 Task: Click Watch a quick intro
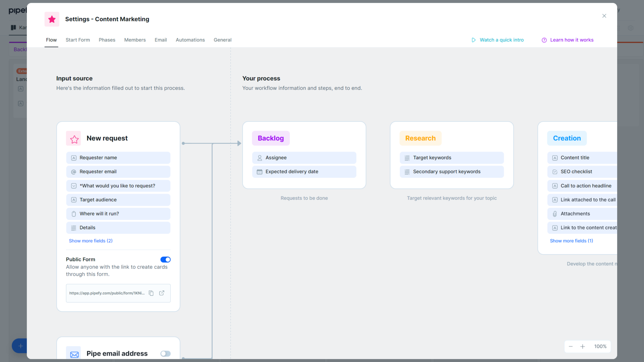[501, 40]
